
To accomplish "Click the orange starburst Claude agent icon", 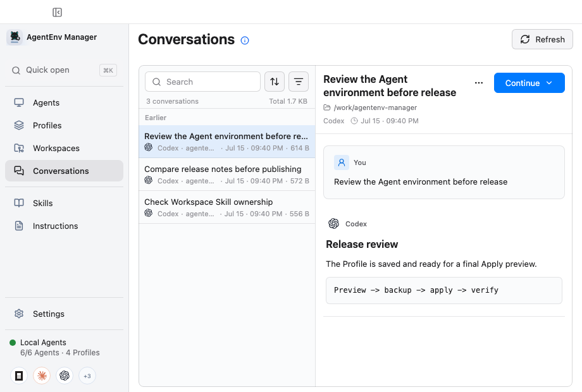I will [x=42, y=376].
